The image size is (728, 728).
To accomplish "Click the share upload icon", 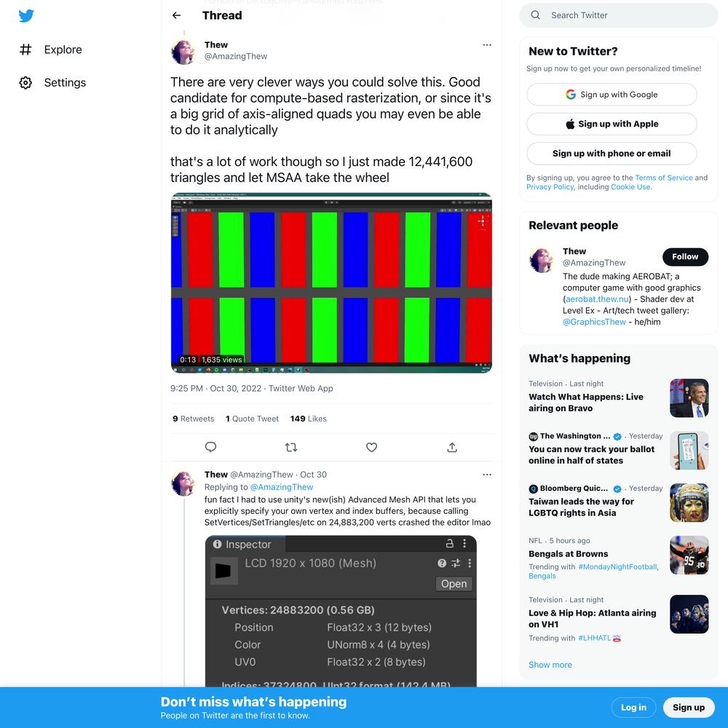I will tap(452, 447).
